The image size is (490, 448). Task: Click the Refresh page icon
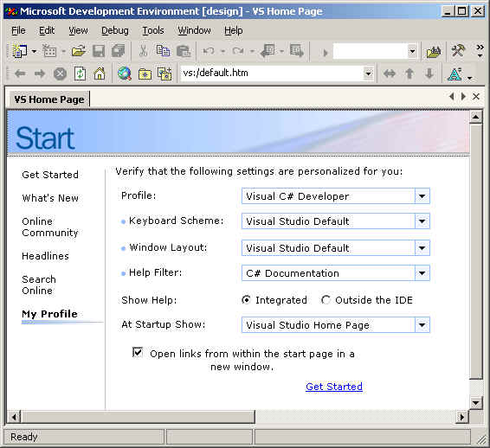point(80,74)
